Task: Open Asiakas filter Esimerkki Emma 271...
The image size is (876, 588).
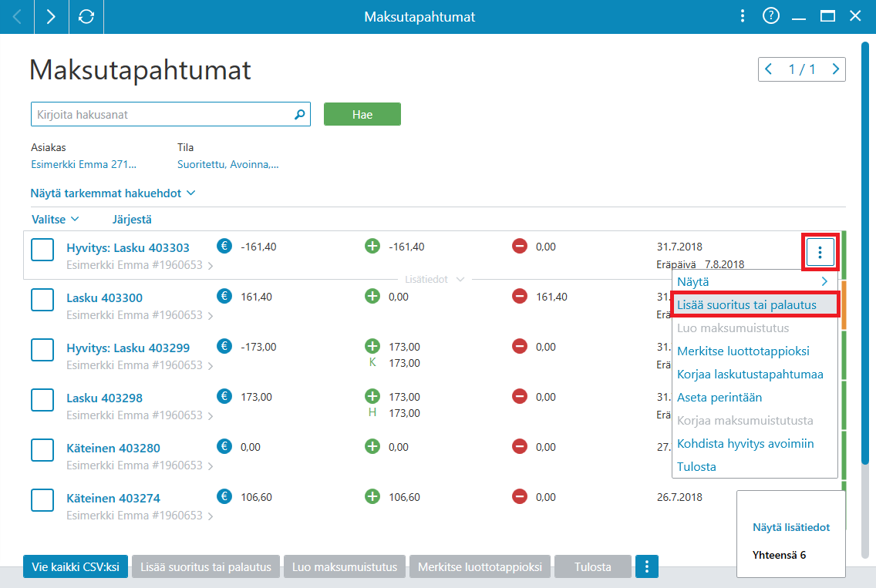Action: pyautogui.click(x=83, y=164)
